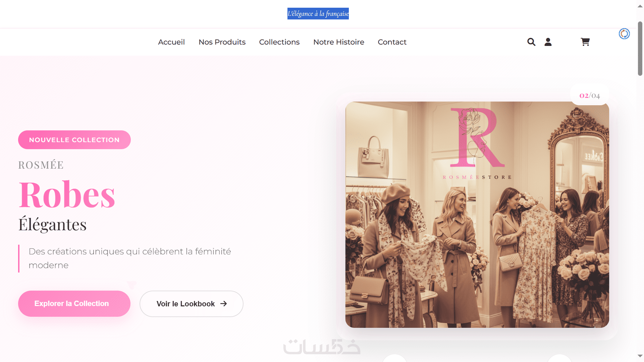
Task: Click the 02/04 slide counter
Action: click(589, 96)
